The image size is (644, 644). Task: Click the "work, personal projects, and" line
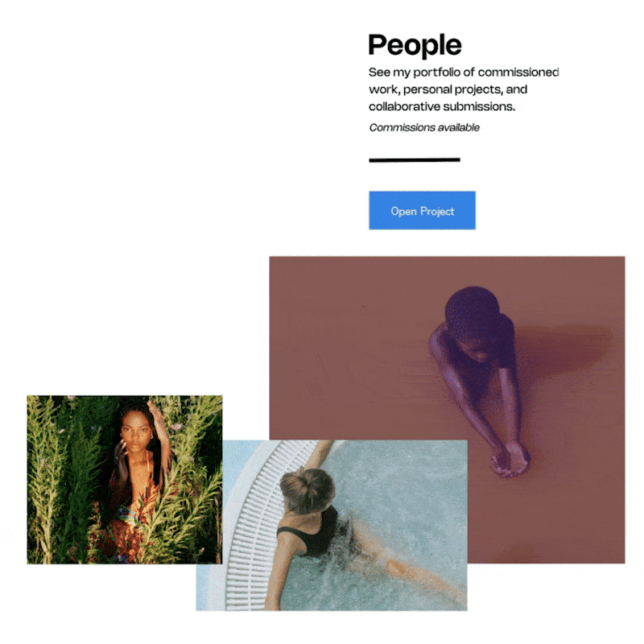pyautogui.click(x=448, y=89)
